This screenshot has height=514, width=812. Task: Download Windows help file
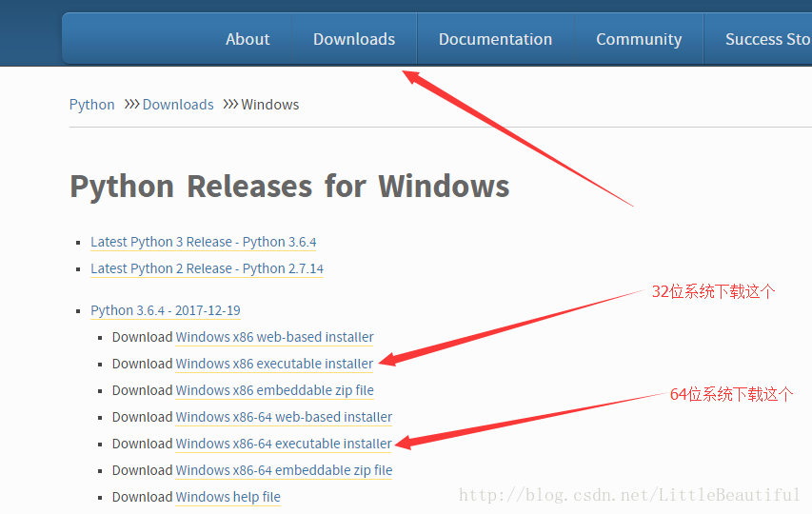point(228,498)
